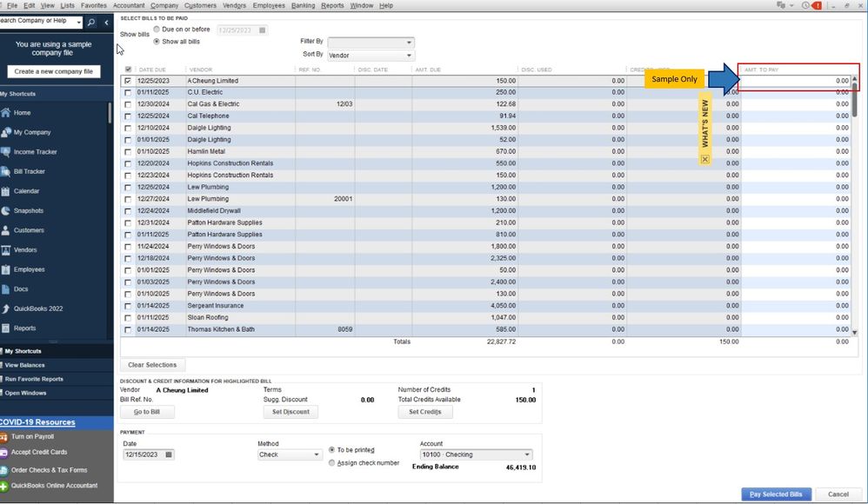Open the Reports shortcut icon
The width and height of the screenshot is (868, 504).
(5, 328)
